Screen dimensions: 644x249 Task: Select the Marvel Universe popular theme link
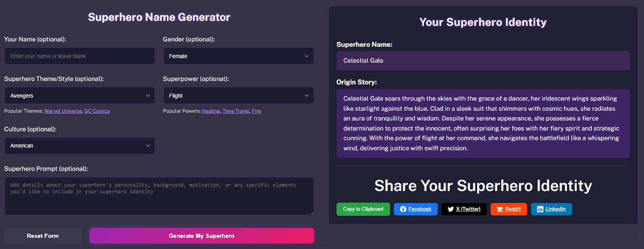coord(63,111)
